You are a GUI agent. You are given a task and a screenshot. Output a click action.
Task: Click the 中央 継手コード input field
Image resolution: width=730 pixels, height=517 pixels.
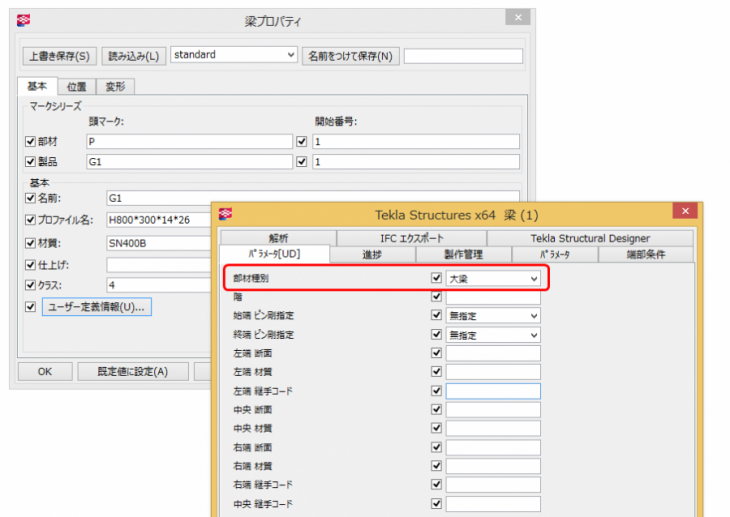click(493, 504)
